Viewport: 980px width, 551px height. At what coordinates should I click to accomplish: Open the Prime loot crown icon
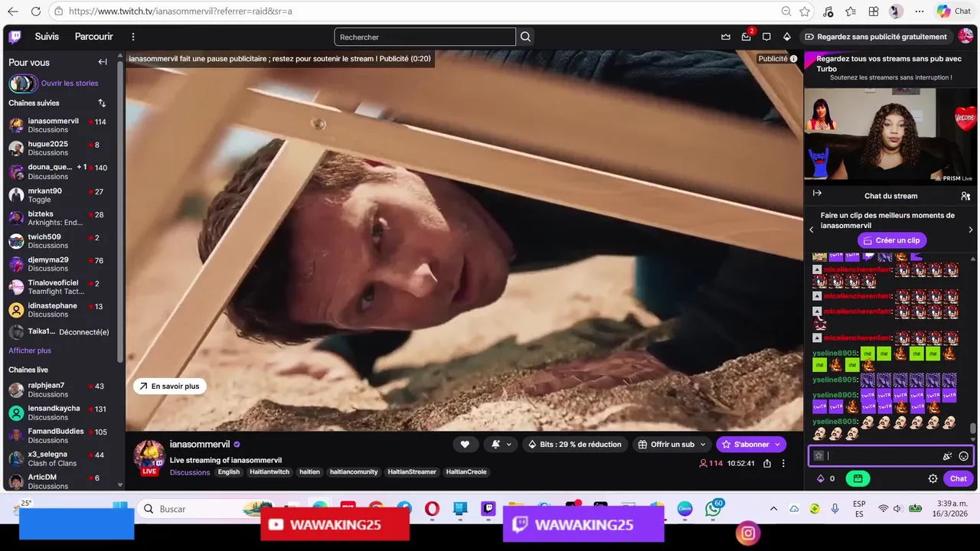pos(726,37)
